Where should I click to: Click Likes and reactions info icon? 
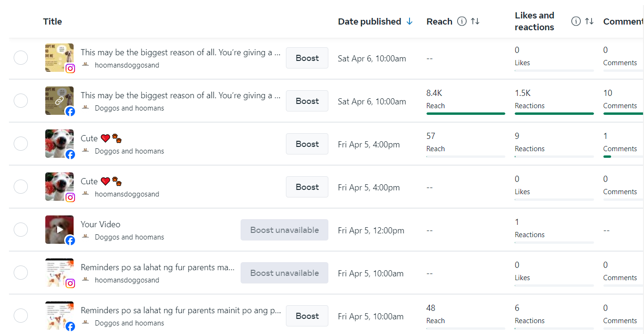(576, 21)
